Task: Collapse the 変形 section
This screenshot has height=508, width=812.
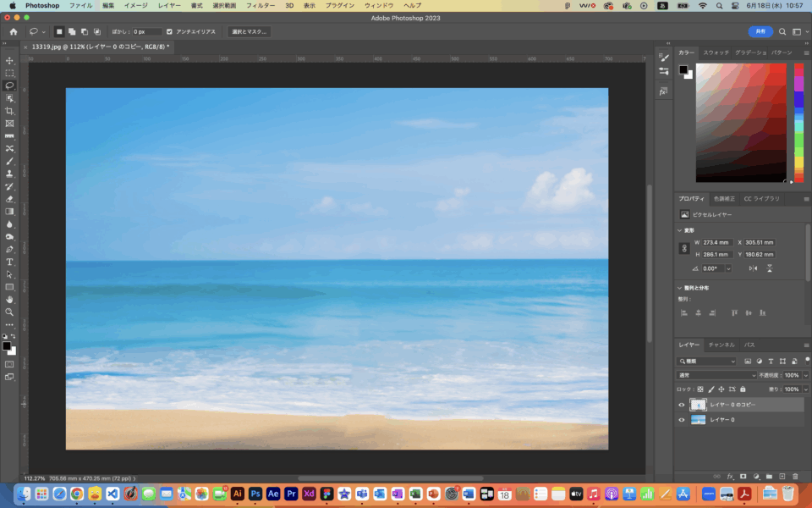Action: click(x=679, y=230)
